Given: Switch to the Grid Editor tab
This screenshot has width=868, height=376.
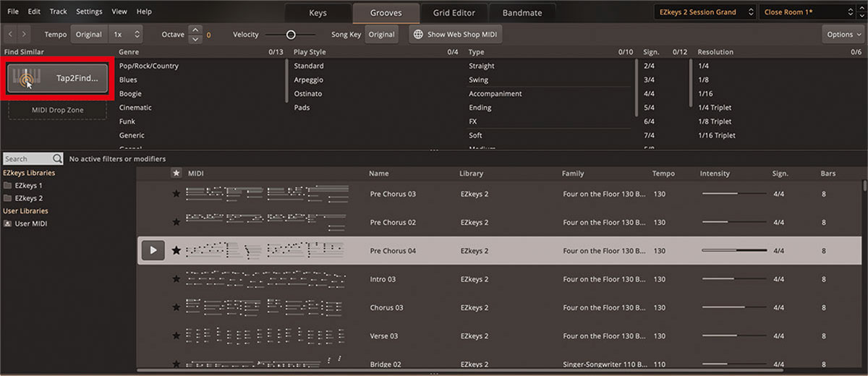Looking at the screenshot, I should (454, 13).
